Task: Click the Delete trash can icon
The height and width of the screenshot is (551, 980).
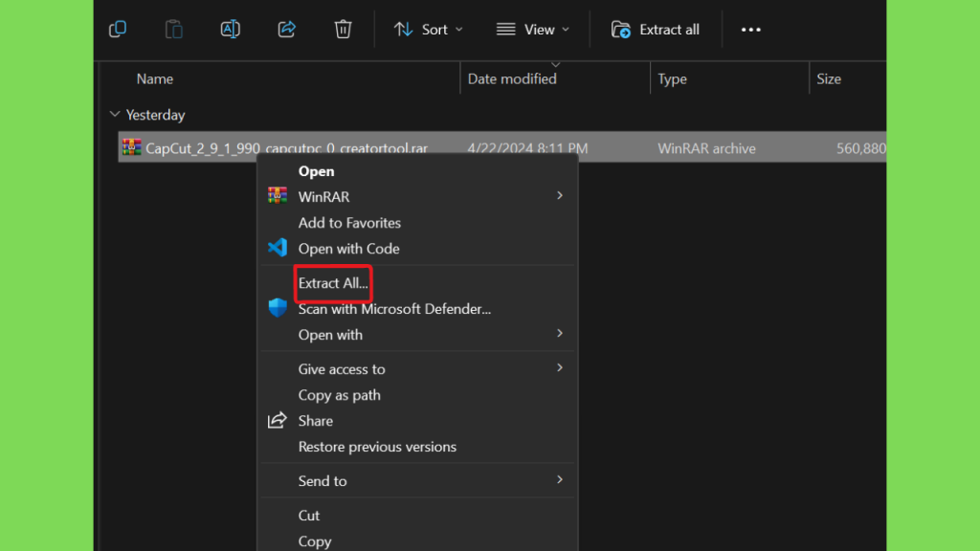Action: click(x=343, y=30)
